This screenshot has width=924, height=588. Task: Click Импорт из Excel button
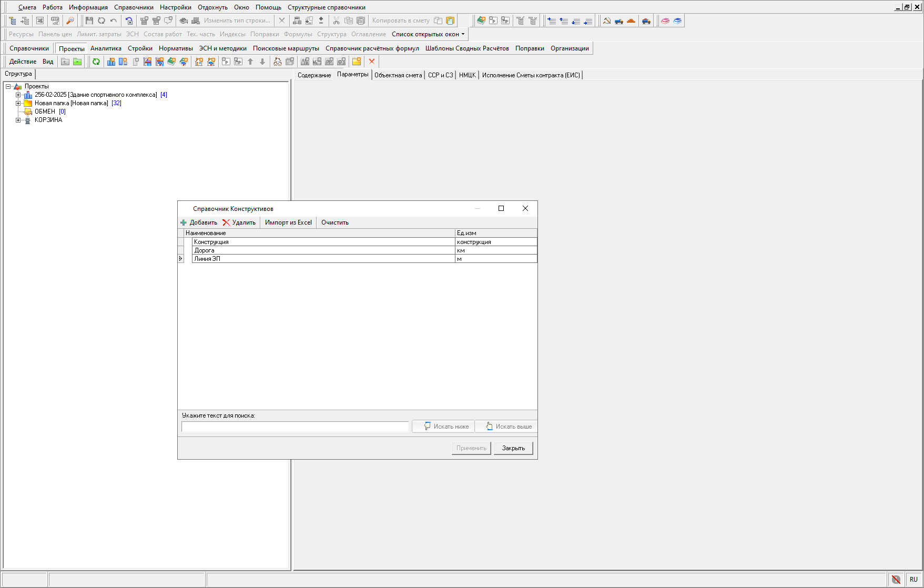tap(288, 222)
